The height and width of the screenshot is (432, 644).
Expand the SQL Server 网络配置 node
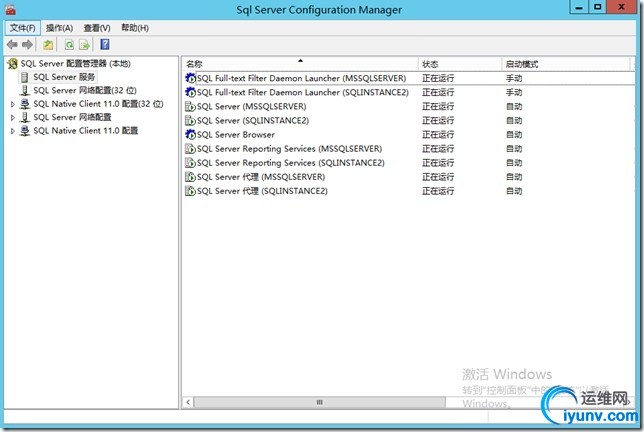(13, 118)
